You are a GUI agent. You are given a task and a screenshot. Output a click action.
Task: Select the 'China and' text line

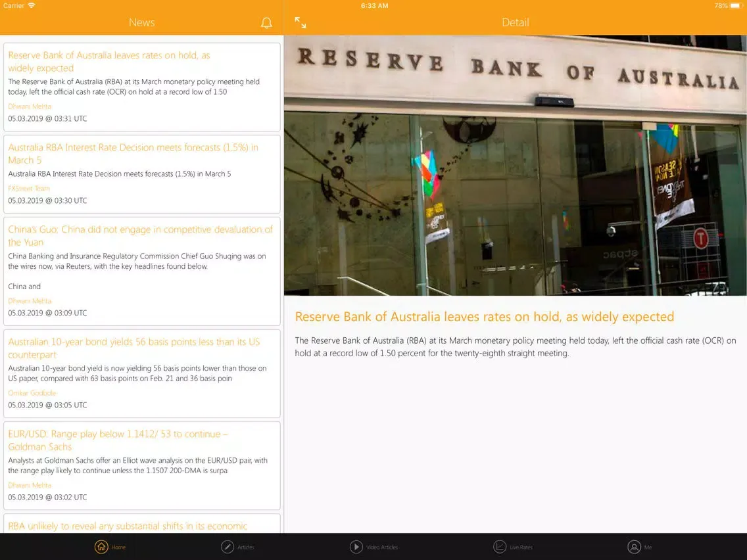coord(24,286)
